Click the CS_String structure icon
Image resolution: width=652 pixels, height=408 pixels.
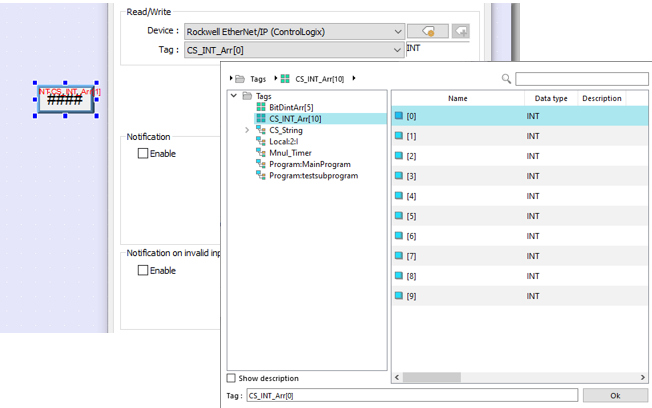tap(261, 130)
